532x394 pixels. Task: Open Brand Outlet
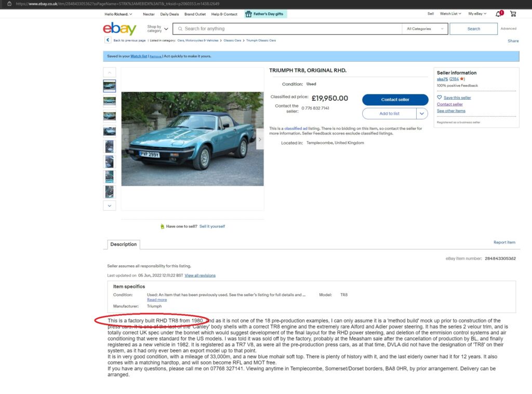(x=195, y=14)
